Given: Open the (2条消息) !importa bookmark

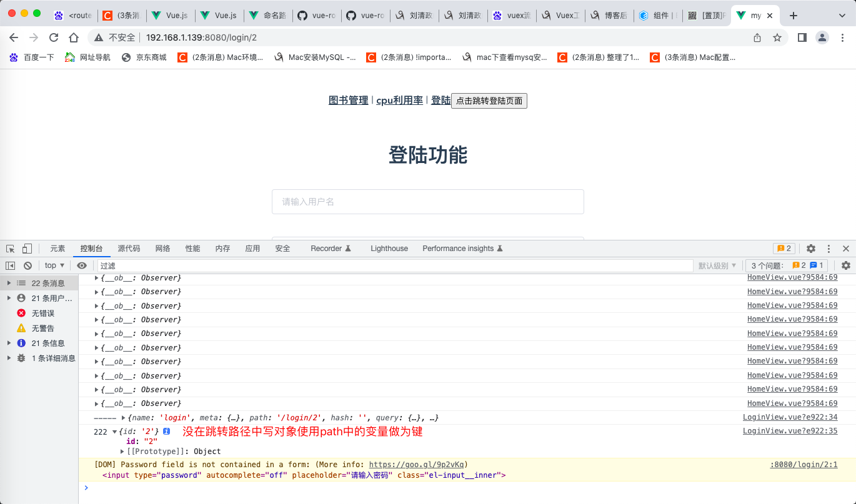Looking at the screenshot, I should 409,57.
